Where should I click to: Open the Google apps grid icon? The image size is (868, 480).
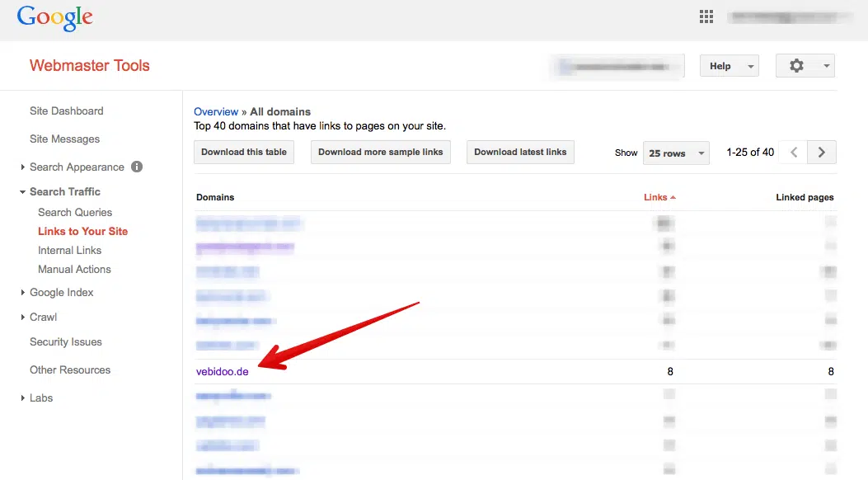706,16
